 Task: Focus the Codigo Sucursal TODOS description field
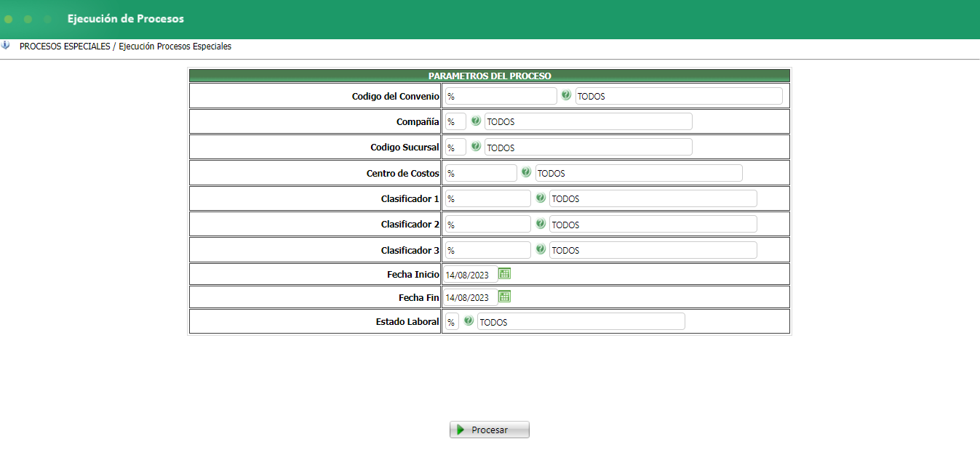[589, 147]
